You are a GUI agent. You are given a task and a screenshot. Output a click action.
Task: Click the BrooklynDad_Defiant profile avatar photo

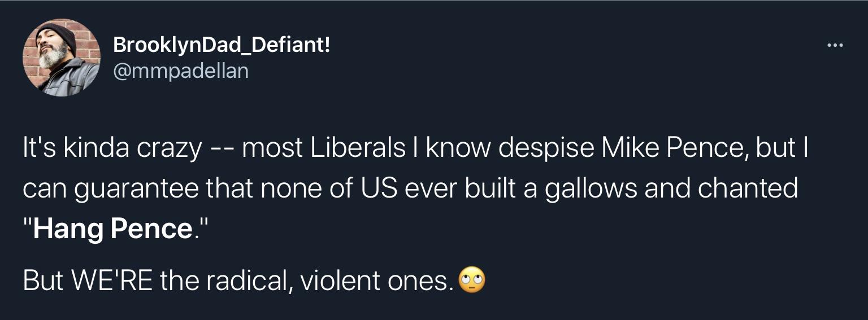click(x=62, y=58)
